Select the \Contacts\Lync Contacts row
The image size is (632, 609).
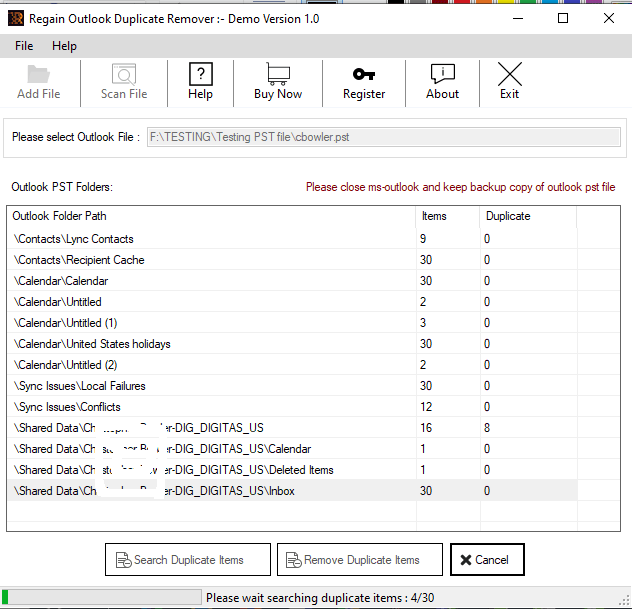[292, 239]
